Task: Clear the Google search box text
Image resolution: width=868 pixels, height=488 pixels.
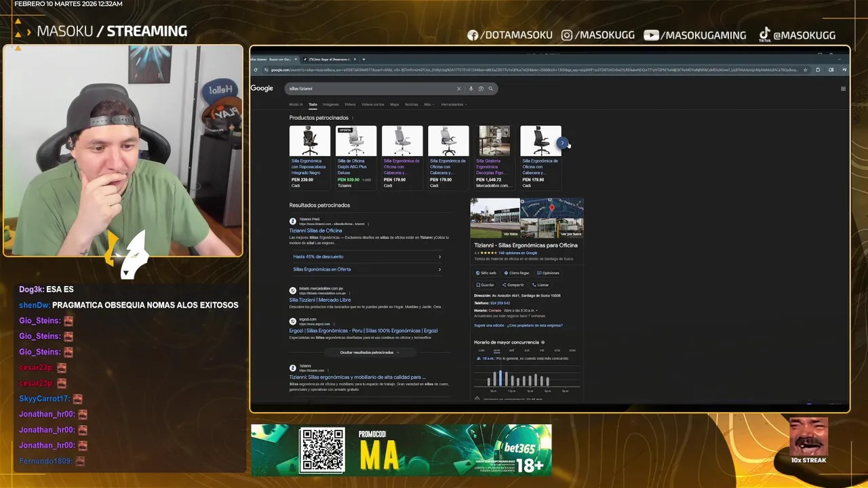Action: click(458, 89)
